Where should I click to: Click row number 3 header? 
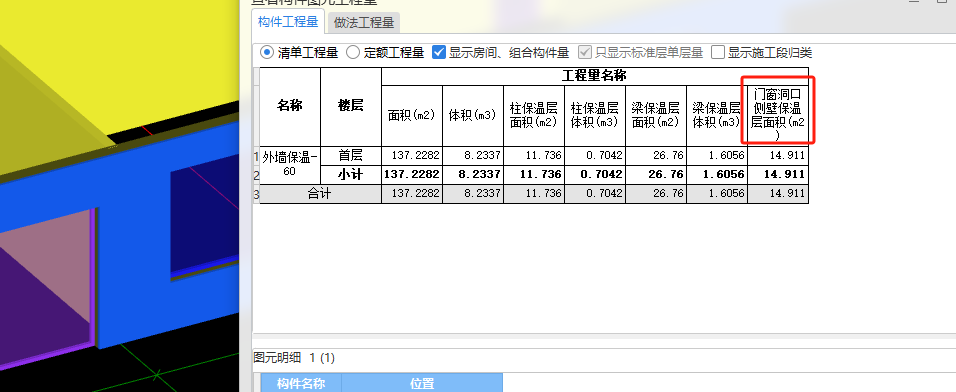(x=256, y=194)
